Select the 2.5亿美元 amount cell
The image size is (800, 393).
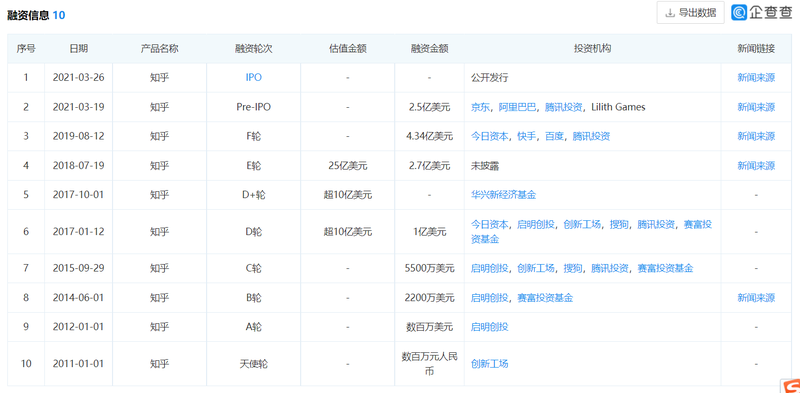(x=430, y=107)
